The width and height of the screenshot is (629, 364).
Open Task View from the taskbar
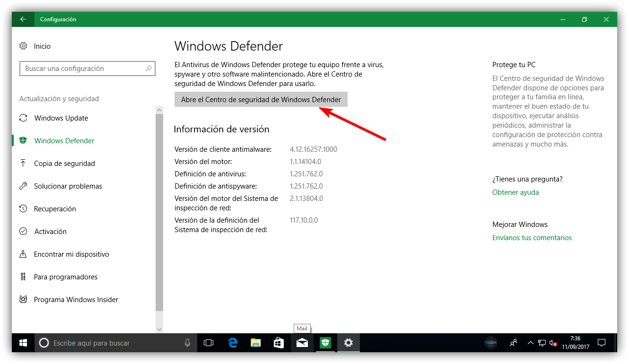(209, 343)
